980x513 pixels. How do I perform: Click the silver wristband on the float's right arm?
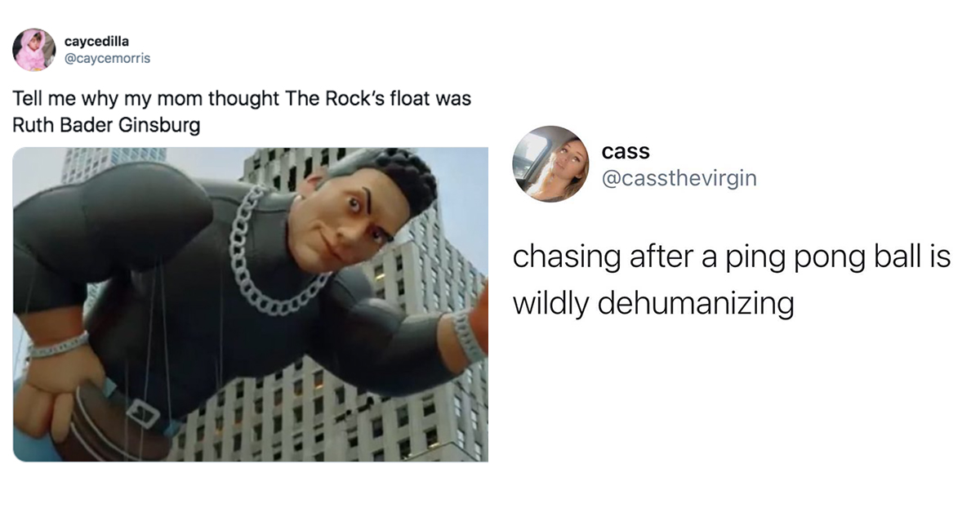pyautogui.click(x=468, y=333)
